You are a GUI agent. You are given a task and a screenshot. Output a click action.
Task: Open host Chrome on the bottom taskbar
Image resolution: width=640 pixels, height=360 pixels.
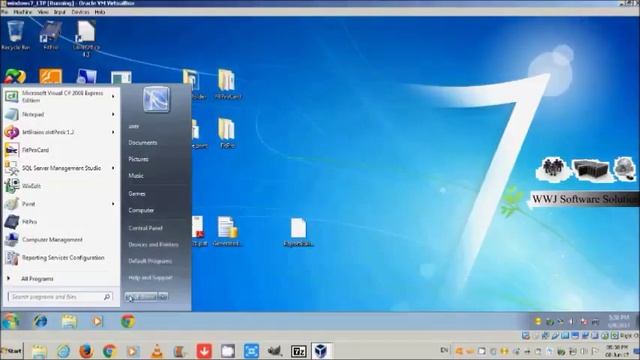click(x=109, y=351)
